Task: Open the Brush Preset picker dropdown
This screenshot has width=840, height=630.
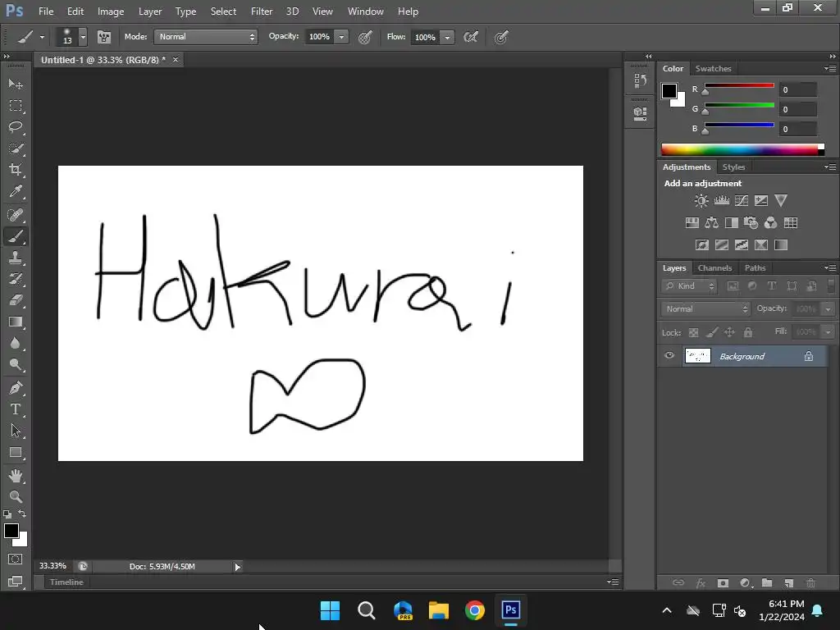Action: (83, 37)
